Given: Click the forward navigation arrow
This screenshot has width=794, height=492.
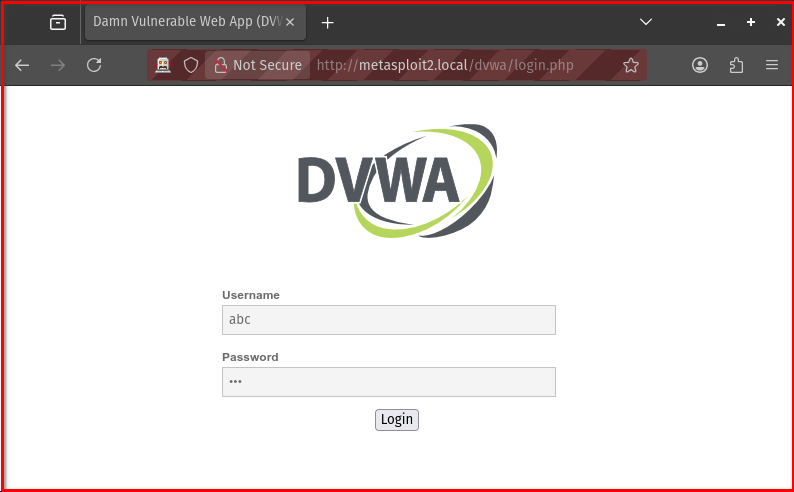Looking at the screenshot, I should click(58, 65).
